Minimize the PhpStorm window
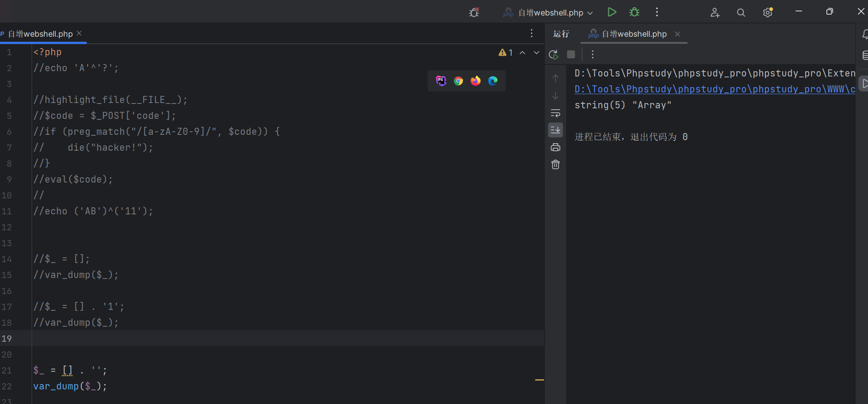The image size is (868, 404). (799, 11)
